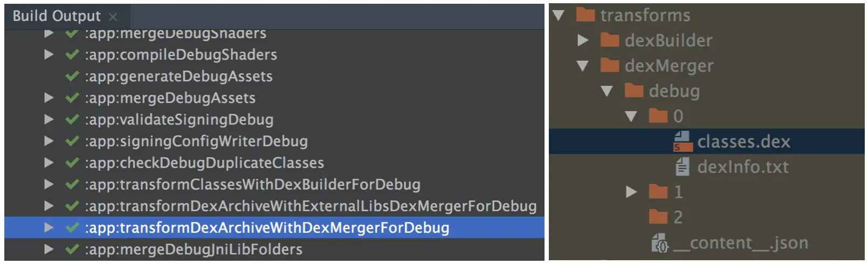Collapse the dexMerger folder
868x264 pixels.
[582, 66]
